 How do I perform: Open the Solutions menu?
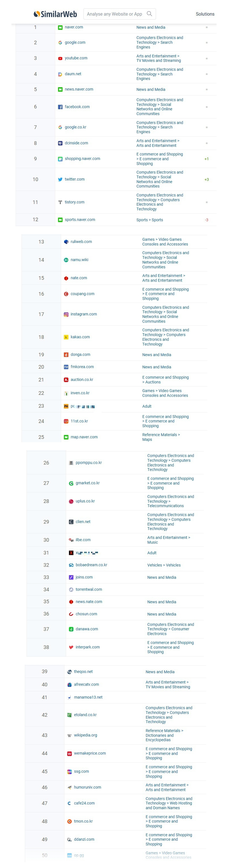coord(205,14)
